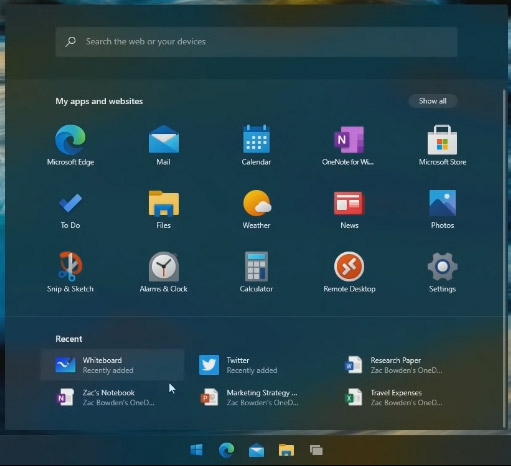The width and height of the screenshot is (511, 466).
Task: Open the Calculator app
Action: point(256,272)
